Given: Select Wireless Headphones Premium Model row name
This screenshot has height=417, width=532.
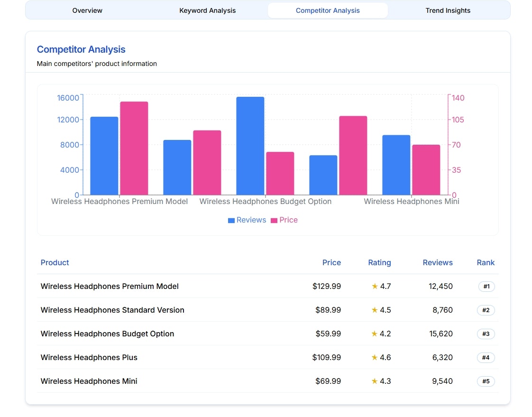Looking at the screenshot, I should pos(110,286).
